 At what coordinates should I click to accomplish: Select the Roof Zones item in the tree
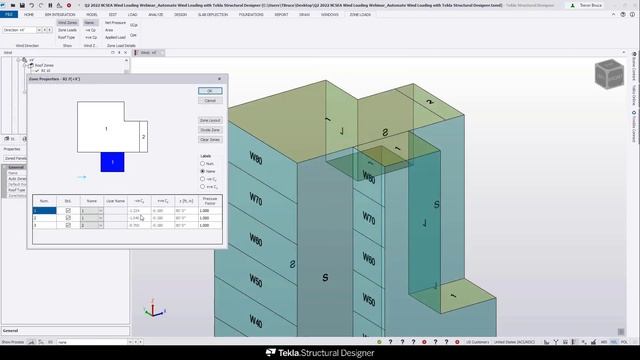click(x=44, y=65)
